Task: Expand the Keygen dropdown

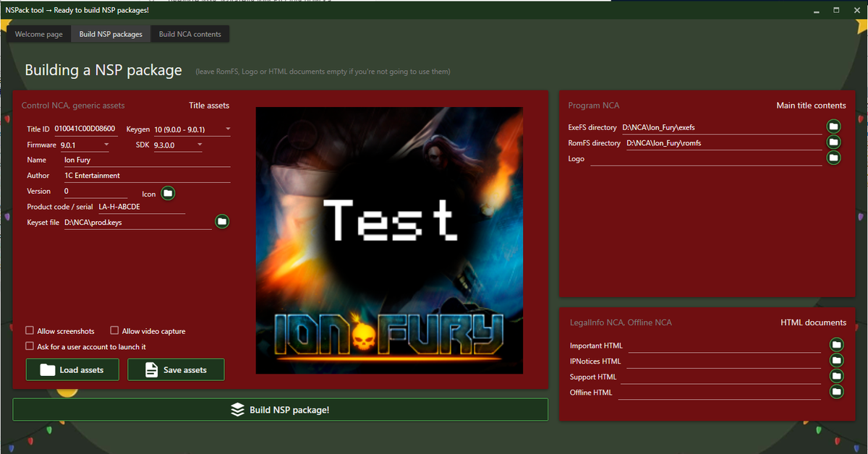Action: (192, 129)
